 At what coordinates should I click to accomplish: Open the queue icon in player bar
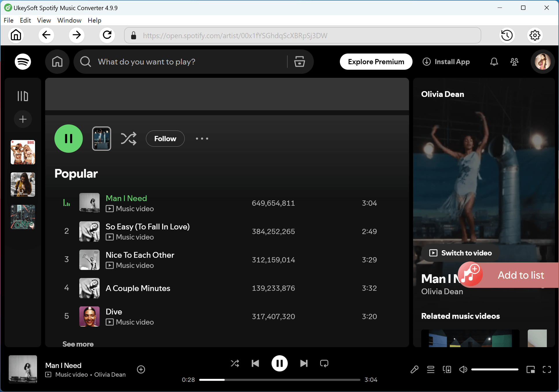point(430,369)
